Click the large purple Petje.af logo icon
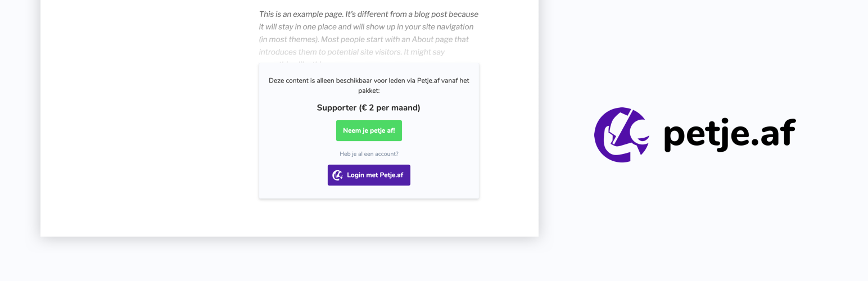This screenshot has height=281, width=868. (x=621, y=135)
